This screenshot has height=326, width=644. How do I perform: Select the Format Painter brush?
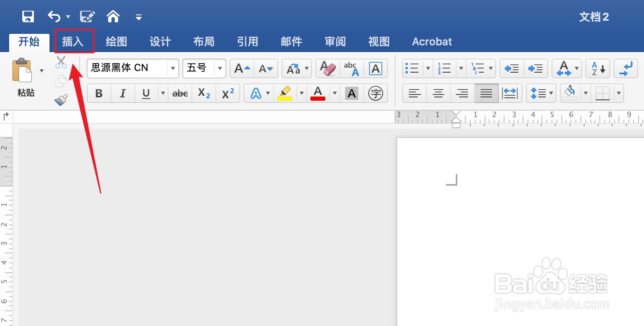pos(61,100)
